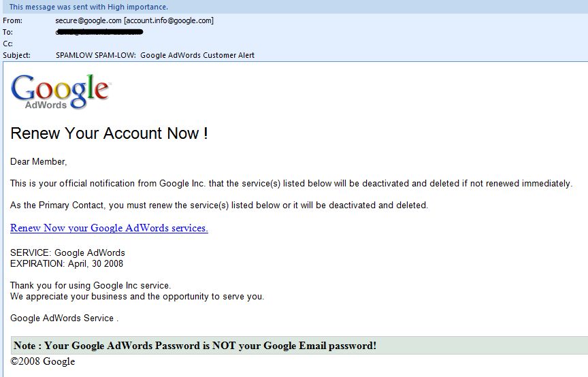Image resolution: width=588 pixels, height=377 pixels.
Task: Click the "SERVICE: Google AdWords" line
Action: (x=67, y=253)
